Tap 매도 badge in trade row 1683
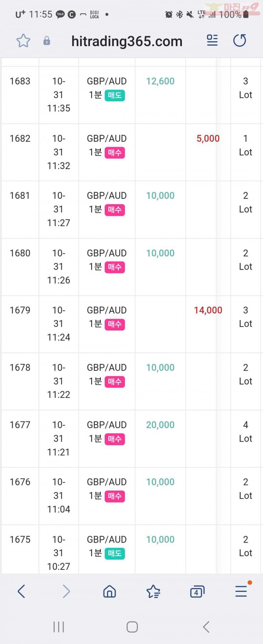The height and width of the screenshot is (644, 263). click(x=115, y=95)
